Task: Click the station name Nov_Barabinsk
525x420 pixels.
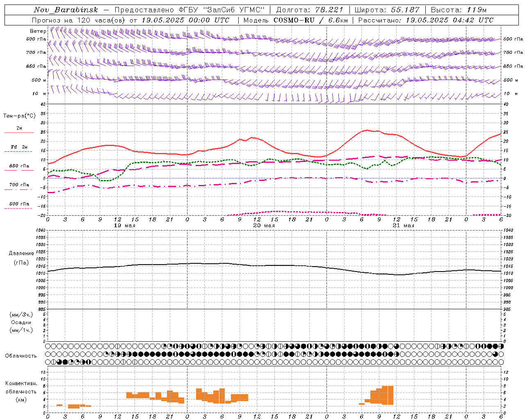Action: point(66,10)
